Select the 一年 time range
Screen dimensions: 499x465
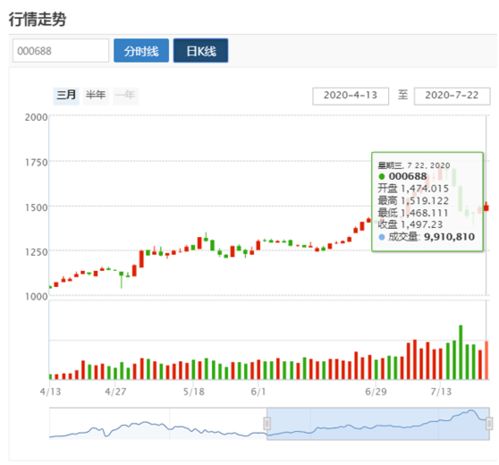point(125,95)
